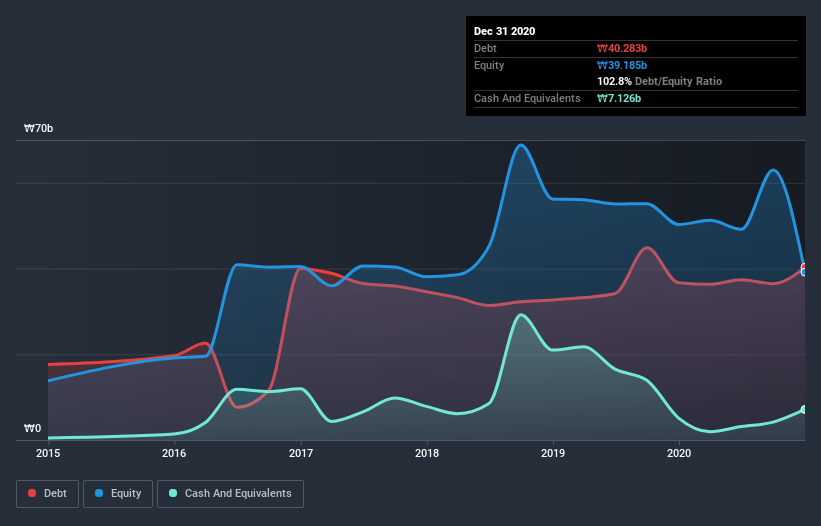Click the Dec 31 2020 tooltip date
Viewport: 821px width, 526px height.
[505, 31]
